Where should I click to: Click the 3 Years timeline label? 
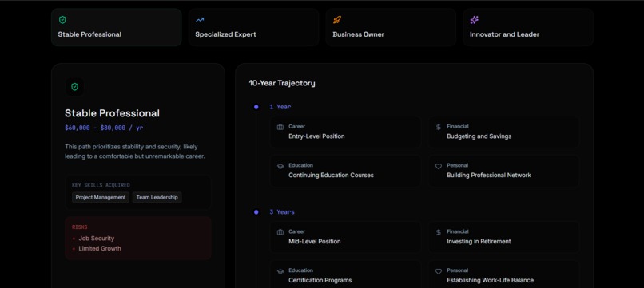click(x=282, y=212)
